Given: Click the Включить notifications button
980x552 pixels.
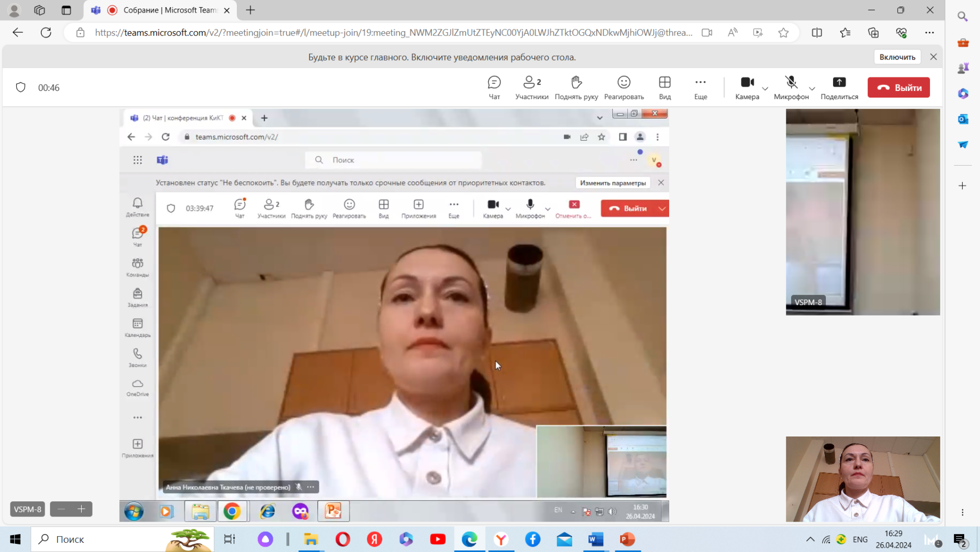Looking at the screenshot, I should click(897, 57).
